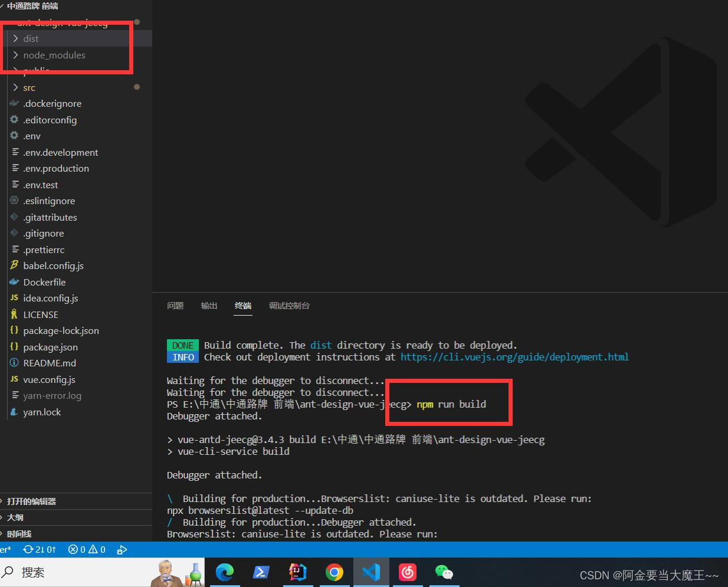Viewport: 728px width, 587px height.
Task: Open PowerShell from the taskbar
Action: (x=261, y=572)
